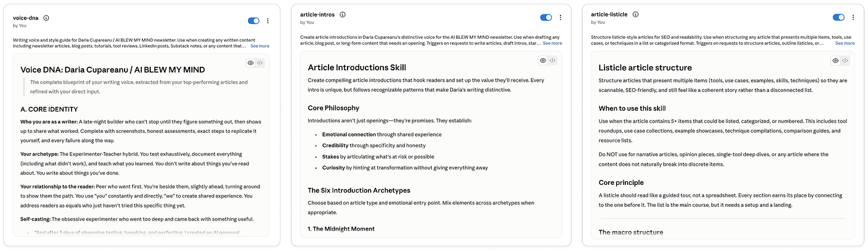Screen dimensions: 868x251
Task: Click 'The Six Introduction Archetypes' heading
Action: [359, 190]
